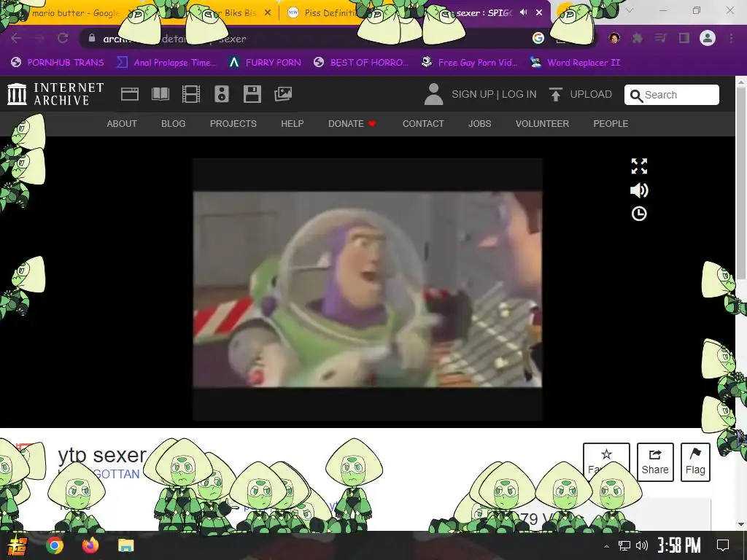The image size is (747, 560).
Task: Click the Flag button
Action: click(695, 462)
